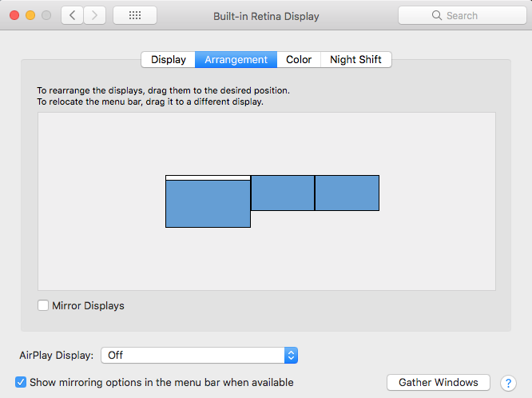
Task: Enable the Mirror Displays checkbox
Action: (43, 305)
